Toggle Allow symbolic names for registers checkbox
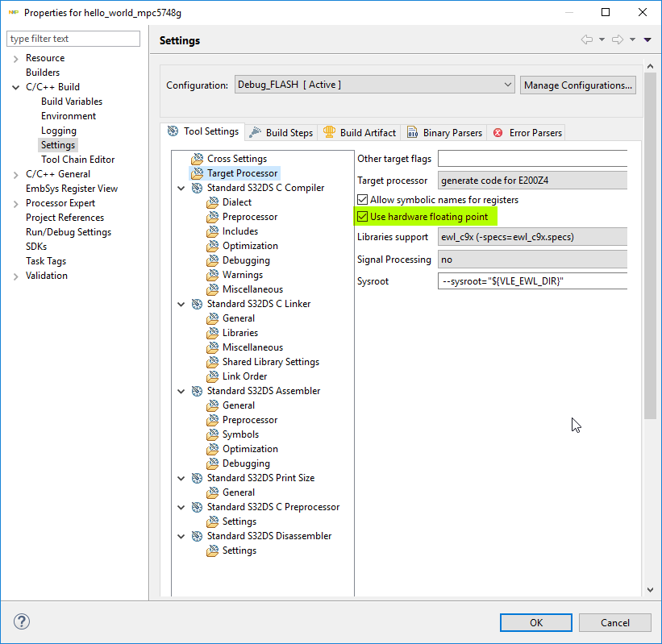The height and width of the screenshot is (644, 662). click(x=362, y=200)
